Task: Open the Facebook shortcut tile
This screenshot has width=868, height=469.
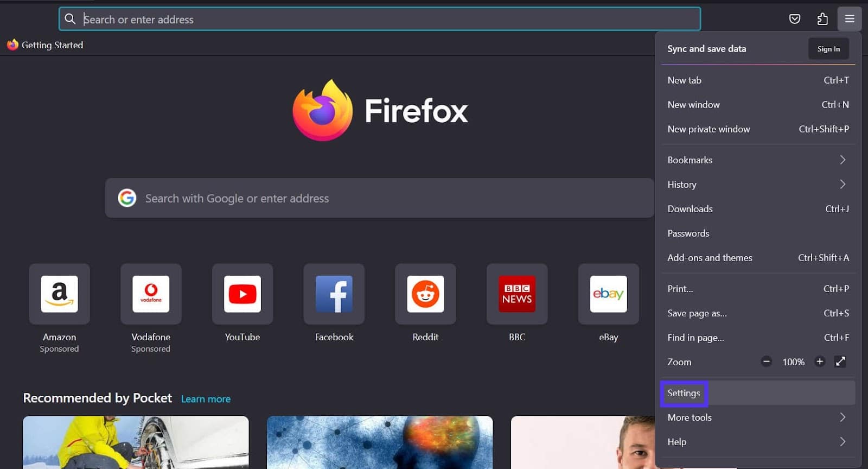Action: pyautogui.click(x=334, y=294)
